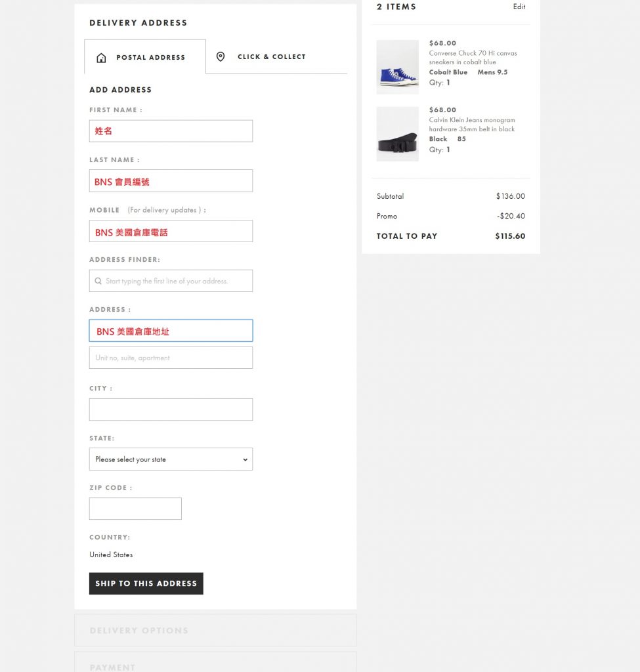This screenshot has width=640, height=672.
Task: Focus the First Name input field
Action: [171, 131]
